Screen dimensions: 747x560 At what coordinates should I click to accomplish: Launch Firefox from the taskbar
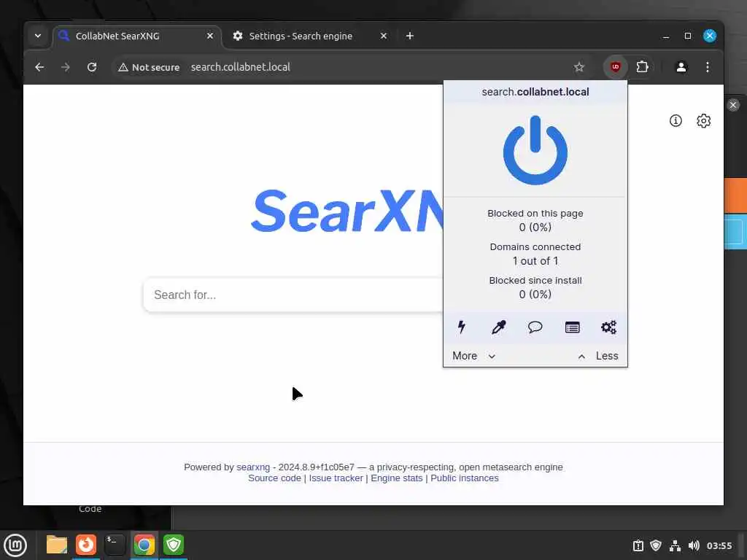coord(86,545)
